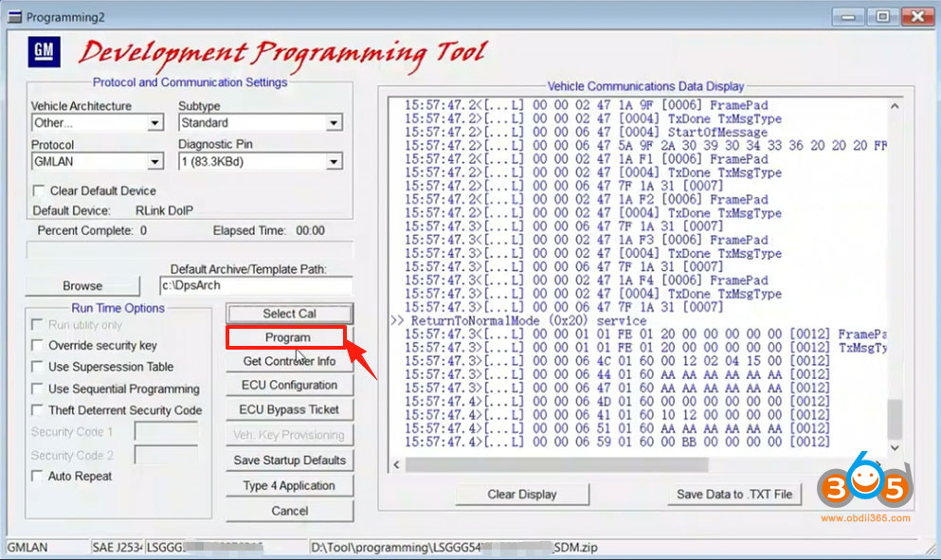Click Get Controller Info button
Image resolution: width=941 pixels, height=560 pixels.
tap(289, 361)
